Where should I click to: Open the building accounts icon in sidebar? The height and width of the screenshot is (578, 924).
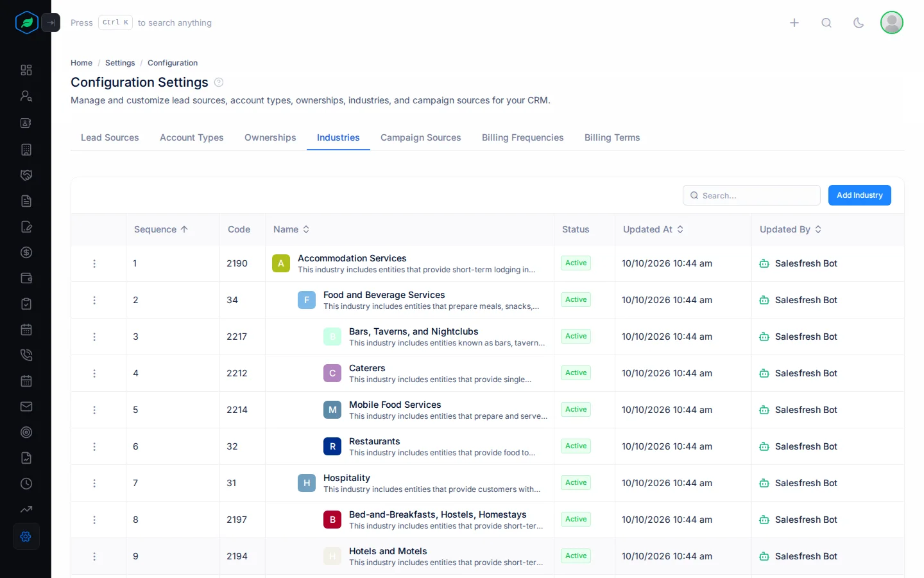click(26, 150)
